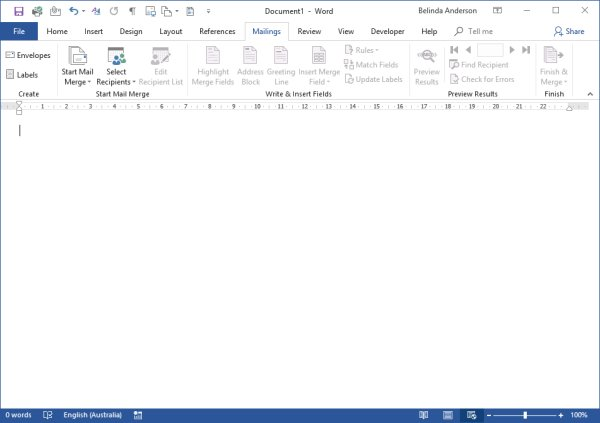
Task: Click the 0 words count in status bar
Action: (x=18, y=415)
